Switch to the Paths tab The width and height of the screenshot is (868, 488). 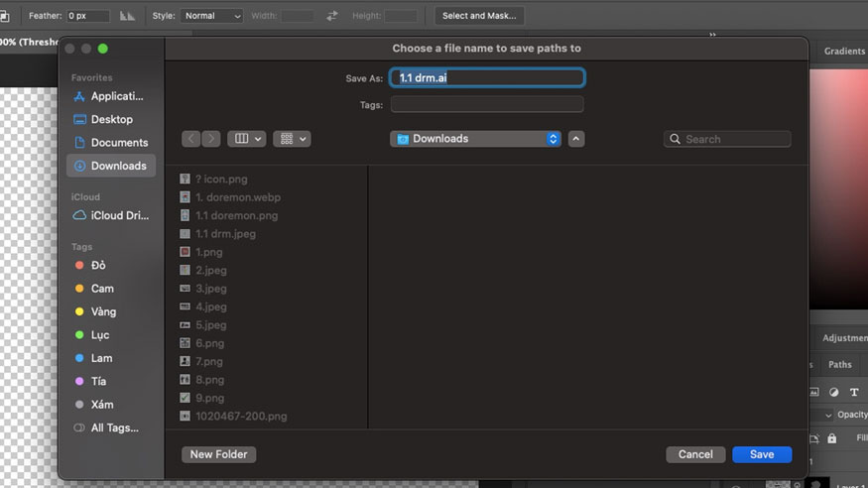tap(839, 365)
